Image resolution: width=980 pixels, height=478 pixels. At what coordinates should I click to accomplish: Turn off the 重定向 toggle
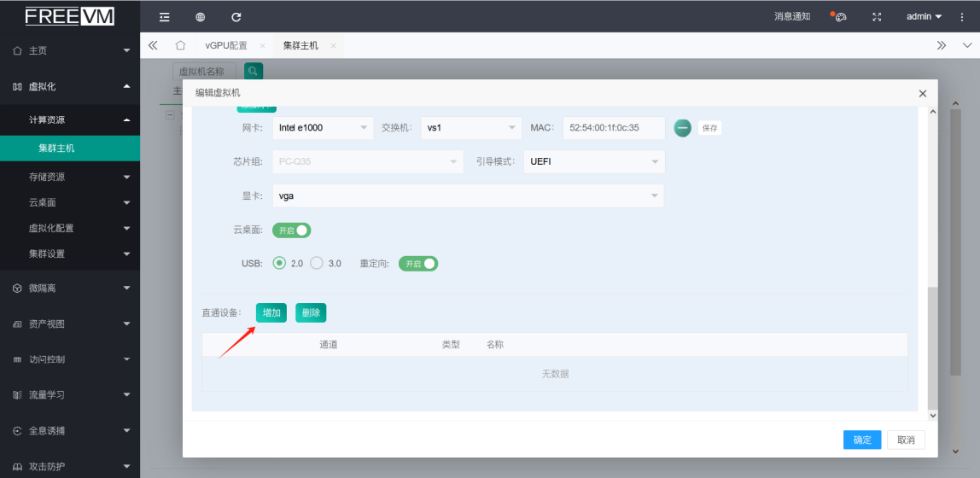click(x=418, y=264)
